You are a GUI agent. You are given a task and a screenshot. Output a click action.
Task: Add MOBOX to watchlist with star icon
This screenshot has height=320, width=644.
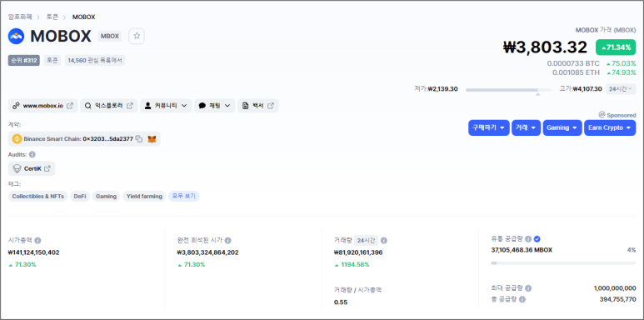coord(137,36)
